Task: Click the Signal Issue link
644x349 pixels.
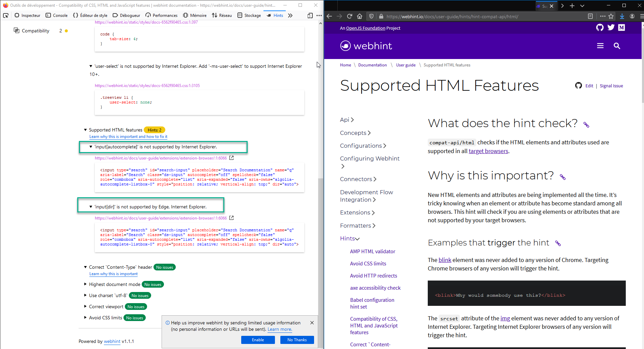Action: pyautogui.click(x=611, y=86)
